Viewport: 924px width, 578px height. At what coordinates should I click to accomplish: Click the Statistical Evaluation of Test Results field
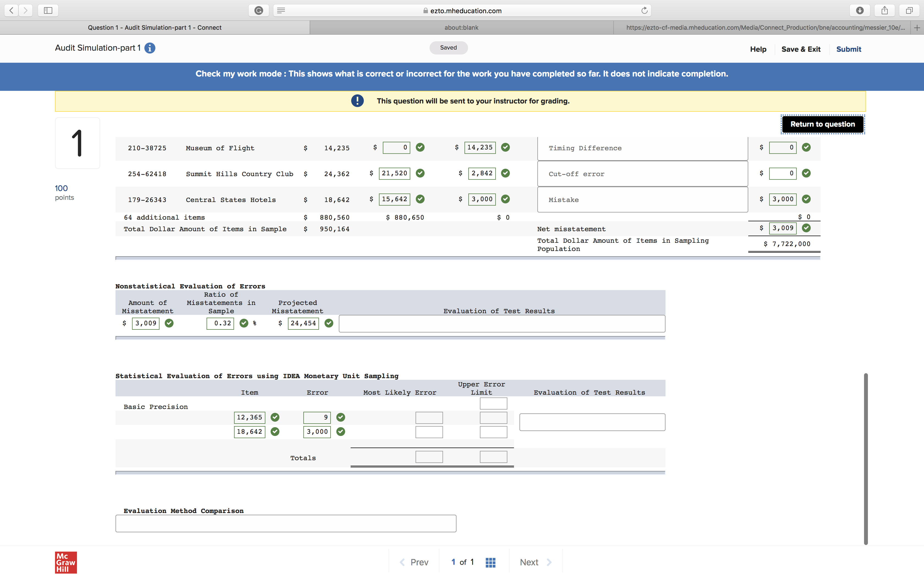tap(592, 422)
